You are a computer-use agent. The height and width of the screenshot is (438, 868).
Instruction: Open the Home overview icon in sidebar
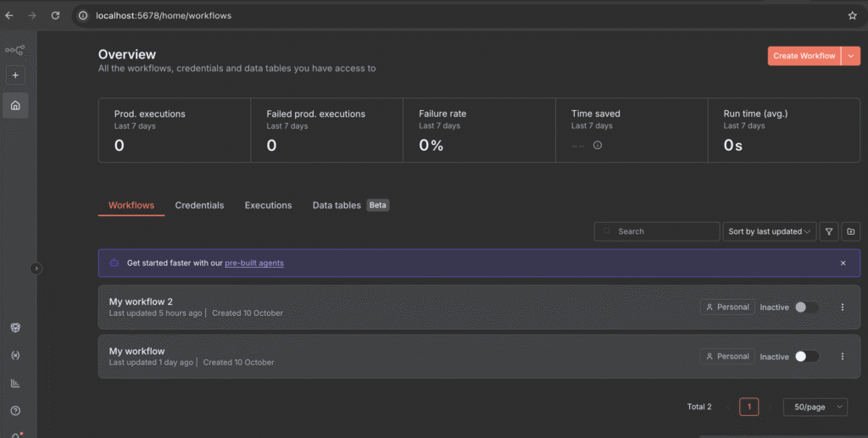15,105
